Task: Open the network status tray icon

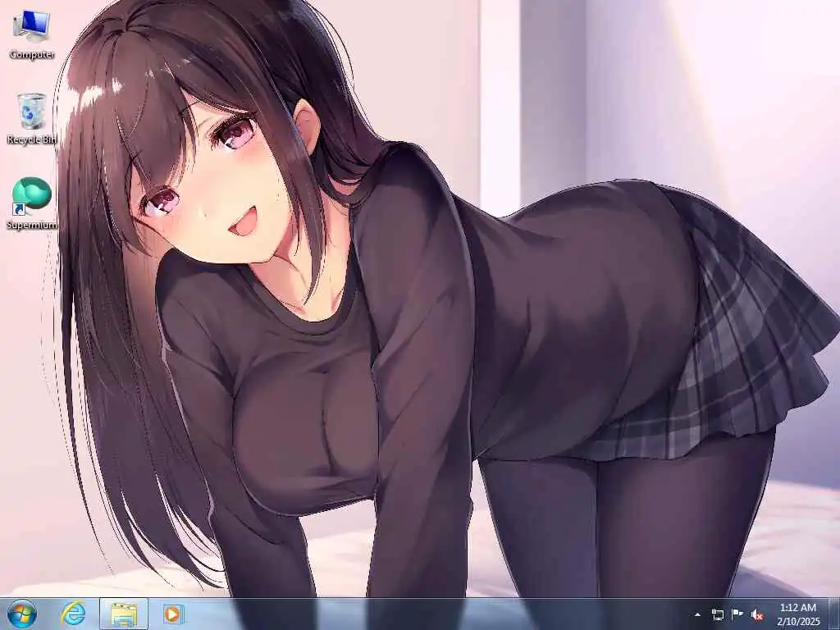Action: 717,614
